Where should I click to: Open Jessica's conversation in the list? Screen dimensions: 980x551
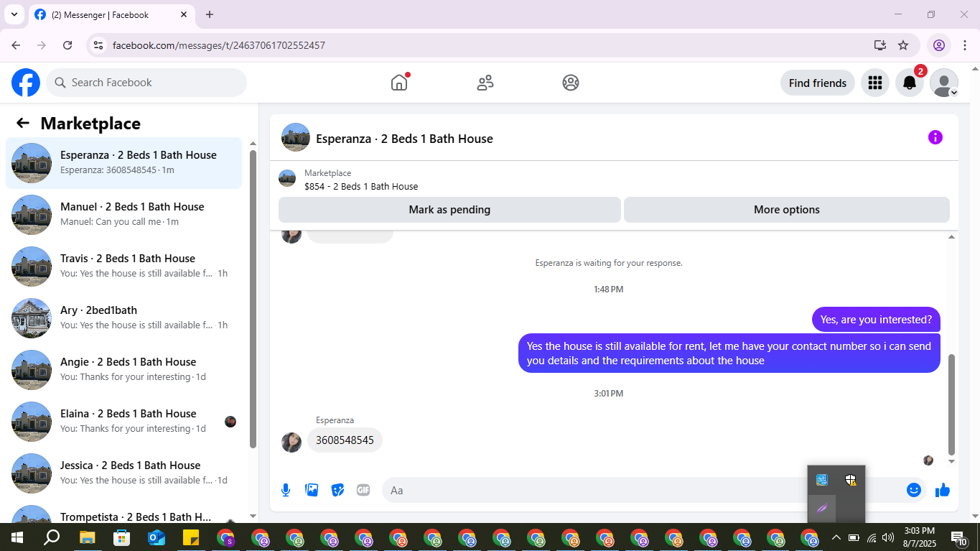pos(124,473)
